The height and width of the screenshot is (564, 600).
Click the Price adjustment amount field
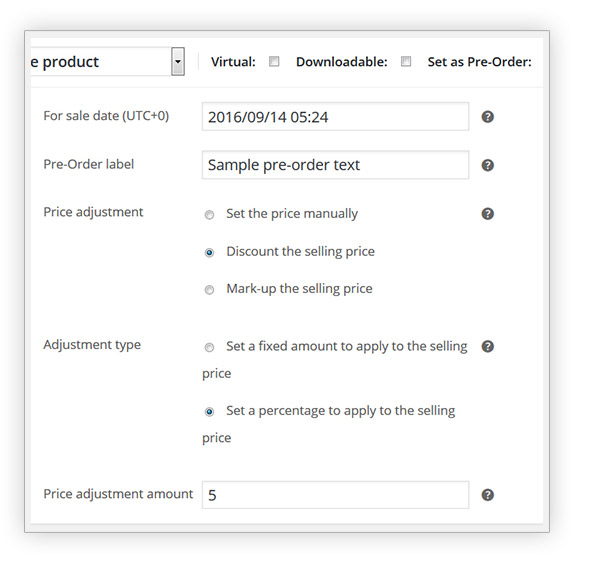tap(335, 495)
